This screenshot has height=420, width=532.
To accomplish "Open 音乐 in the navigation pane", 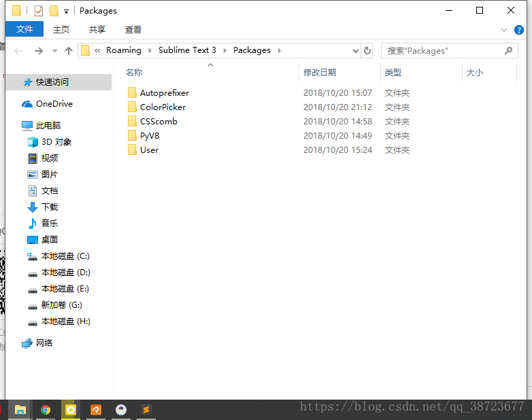I will click(x=50, y=223).
